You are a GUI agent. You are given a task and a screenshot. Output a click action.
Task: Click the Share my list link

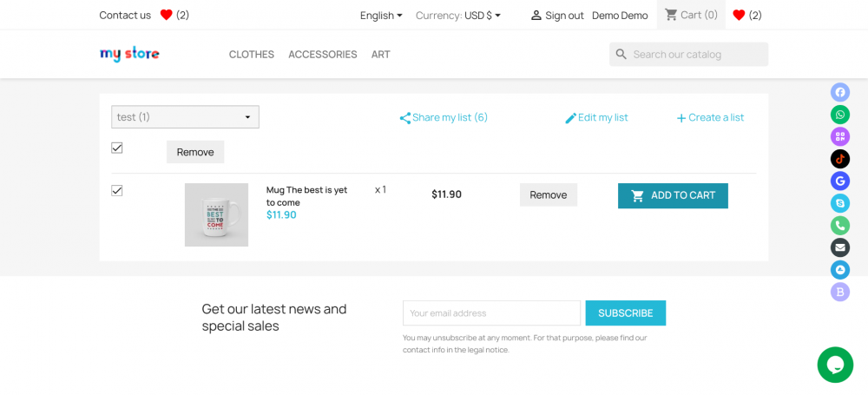(x=444, y=118)
